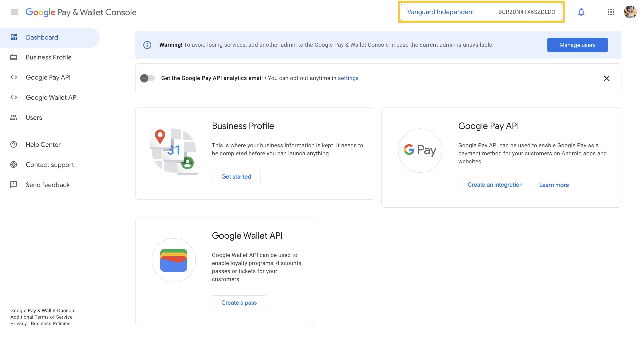Viewport: 644px width, 362px height.
Task: Click the Google Wallet API card heading
Action: 247,236
